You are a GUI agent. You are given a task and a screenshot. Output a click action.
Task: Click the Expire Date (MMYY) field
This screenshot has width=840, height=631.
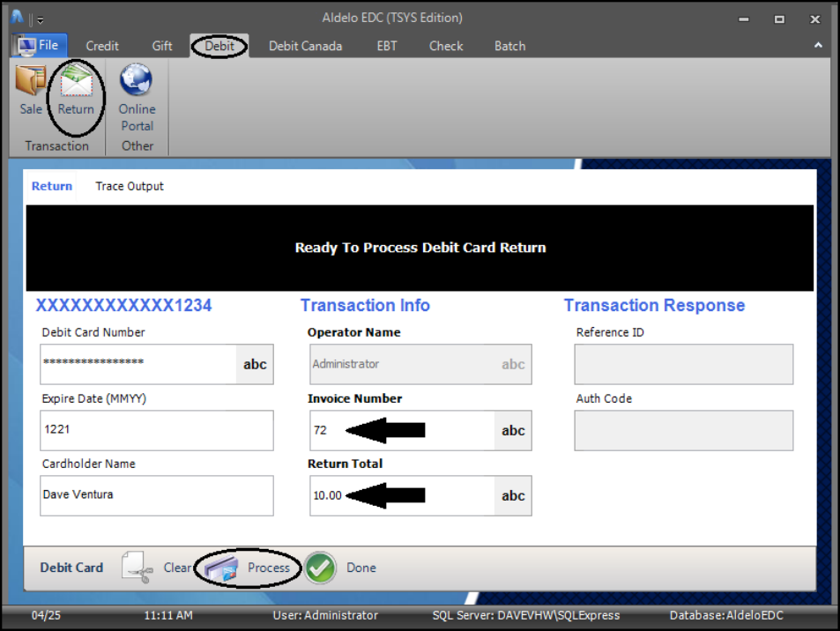coord(156,430)
